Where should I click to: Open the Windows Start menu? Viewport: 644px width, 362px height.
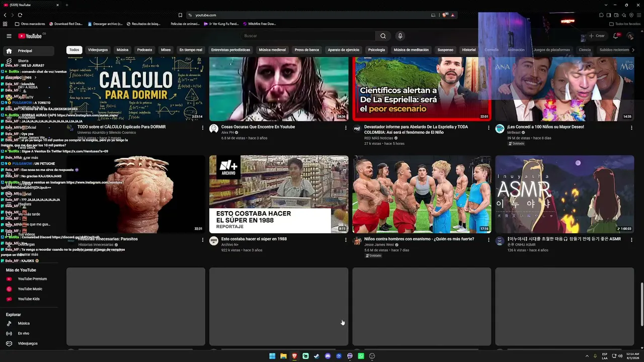[x=272, y=356]
